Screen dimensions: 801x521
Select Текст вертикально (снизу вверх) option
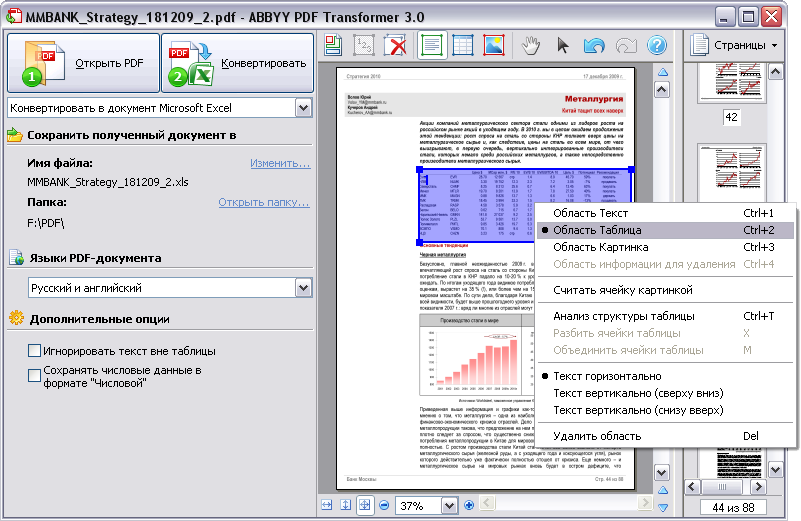tap(665, 410)
